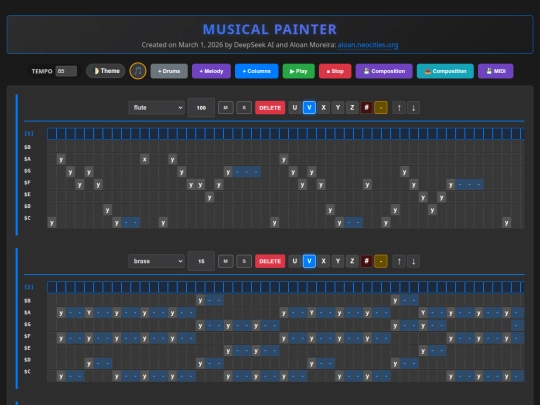The height and width of the screenshot is (405, 540).
Task: Click the $C row label in brass track
Action: pyautogui.click(x=28, y=372)
